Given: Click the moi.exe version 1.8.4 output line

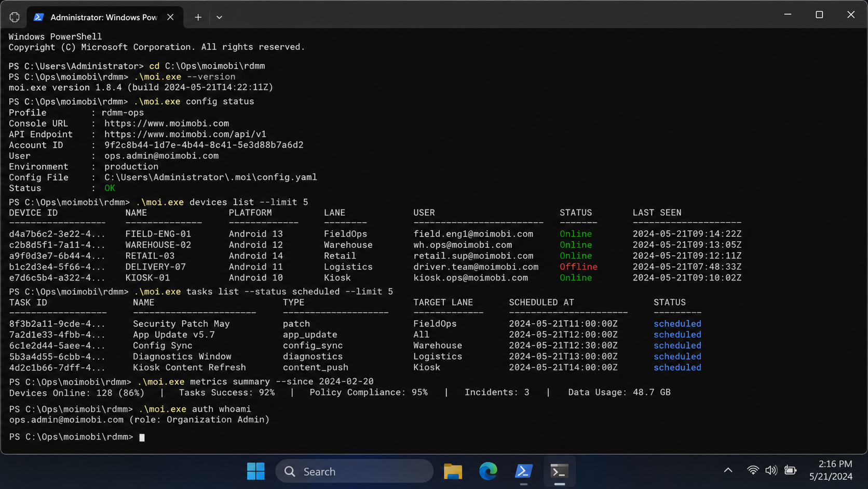Looking at the screenshot, I should point(141,88).
